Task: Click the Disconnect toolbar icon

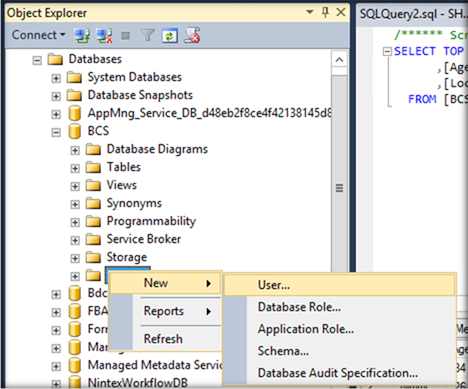Action: point(104,35)
